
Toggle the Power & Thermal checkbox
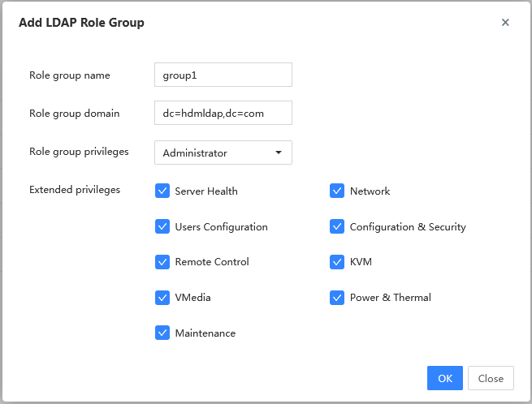tap(337, 298)
